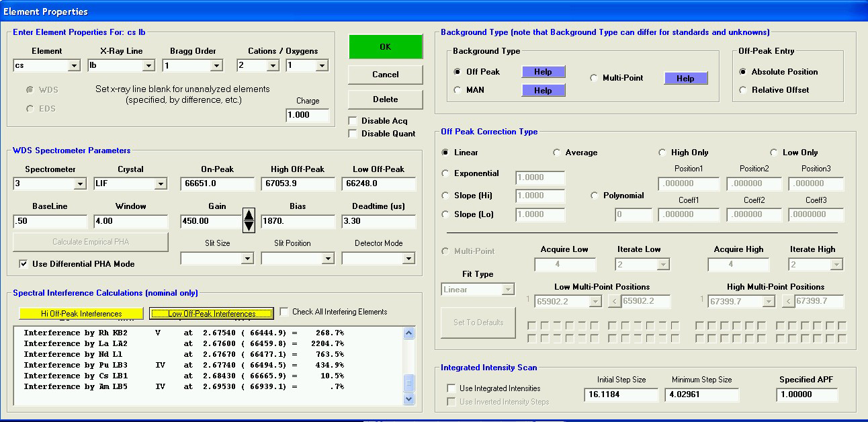Check All Interfering Elements option
Viewport: 868px width, 422px height.
click(284, 312)
